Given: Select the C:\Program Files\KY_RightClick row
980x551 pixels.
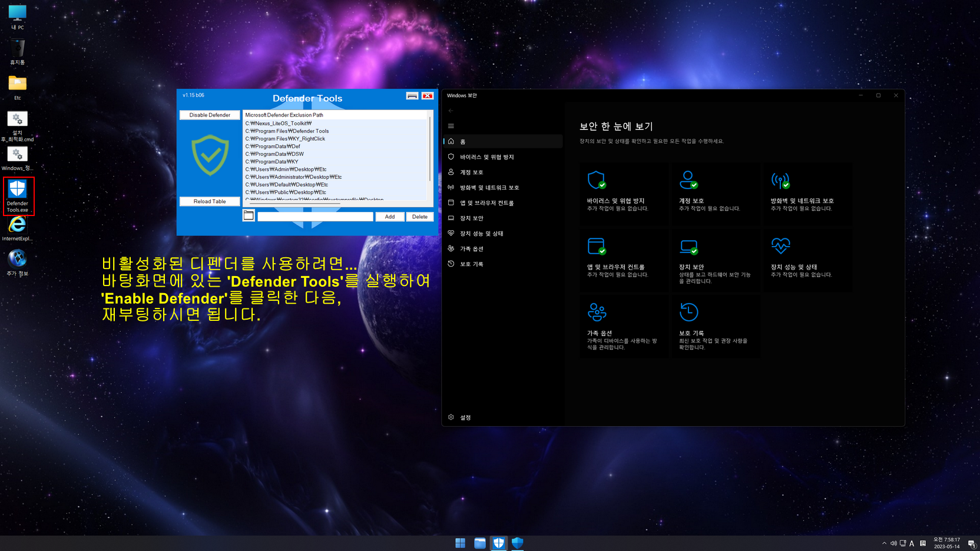Looking at the screenshot, I should (x=335, y=139).
